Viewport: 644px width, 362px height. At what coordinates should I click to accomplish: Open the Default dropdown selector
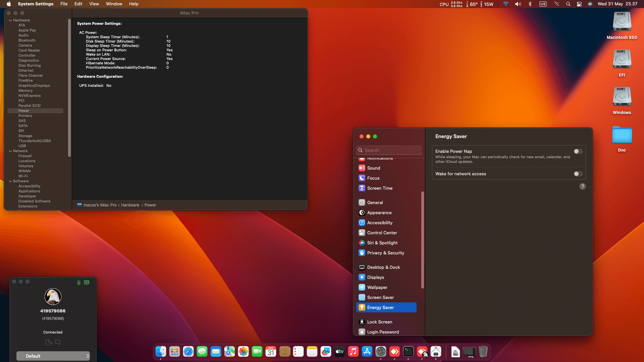click(x=53, y=356)
